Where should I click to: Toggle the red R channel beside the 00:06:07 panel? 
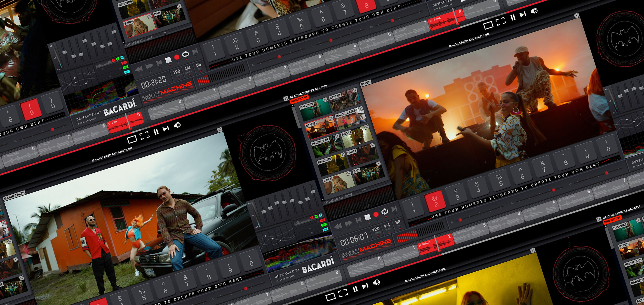(312, 218)
